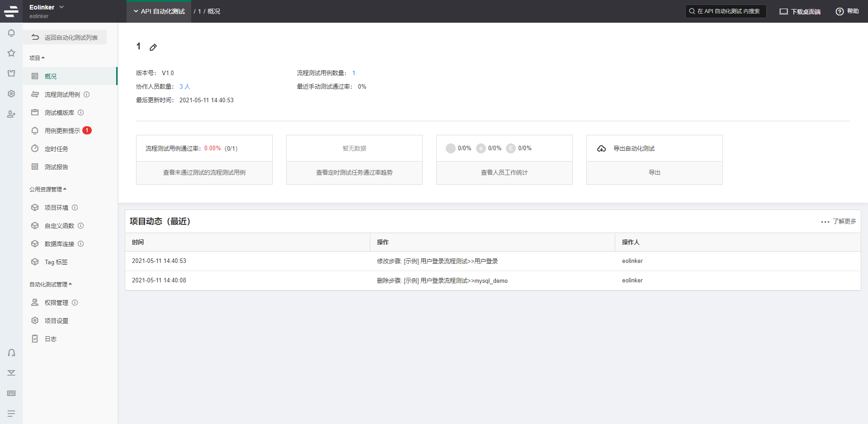This screenshot has height=424, width=868.
Task: Click info icon beside 流程测试用例
Action: [87, 95]
